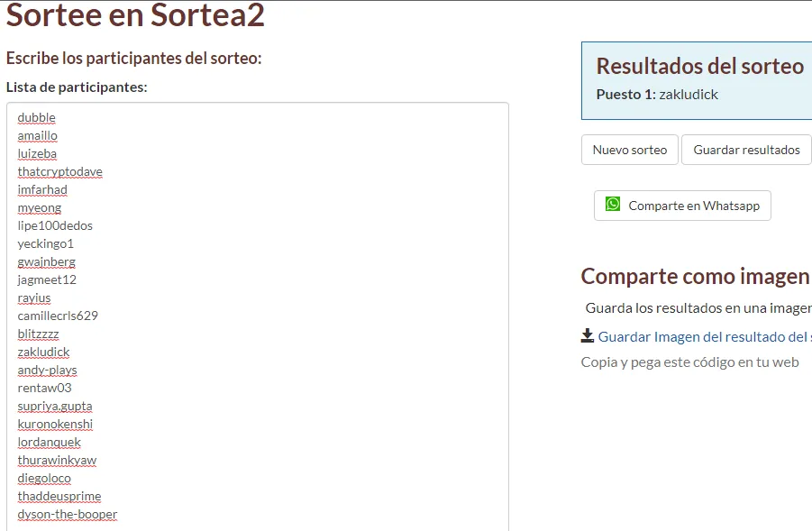Click on rayius in participant list
Viewport: 812px width, 531px height.
[x=34, y=298]
